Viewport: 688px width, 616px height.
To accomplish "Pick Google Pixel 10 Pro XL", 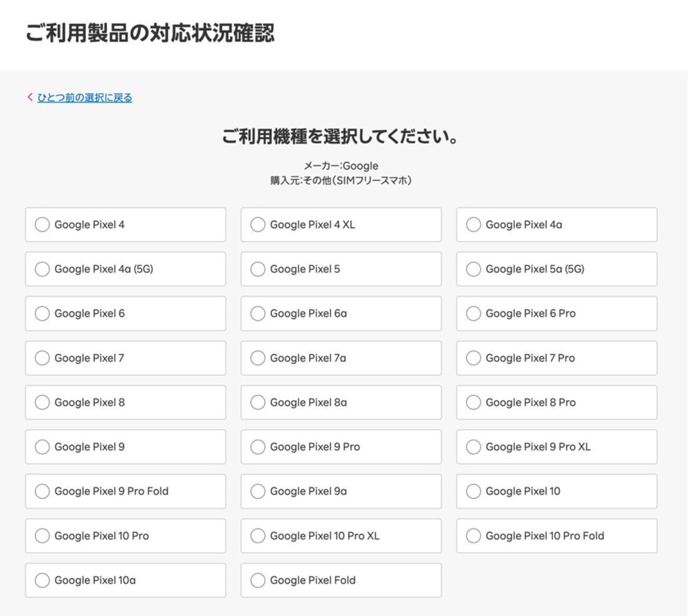I will pyautogui.click(x=341, y=536).
